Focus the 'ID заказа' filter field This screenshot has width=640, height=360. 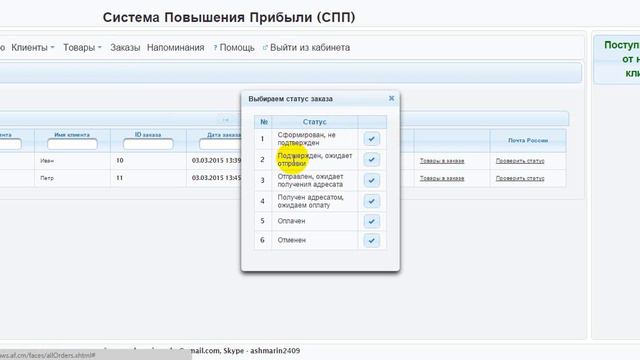[148, 144]
